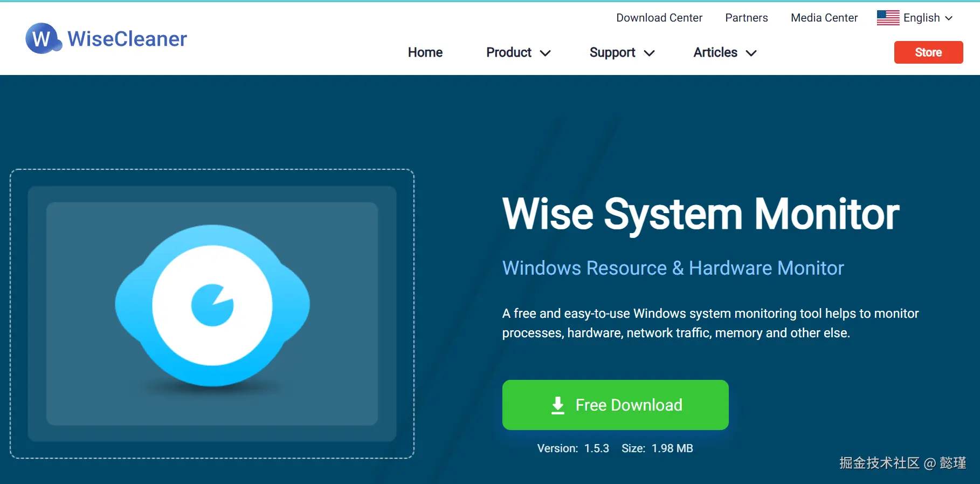Click the Version: 1.5.3 text
980x484 pixels.
[x=573, y=448]
